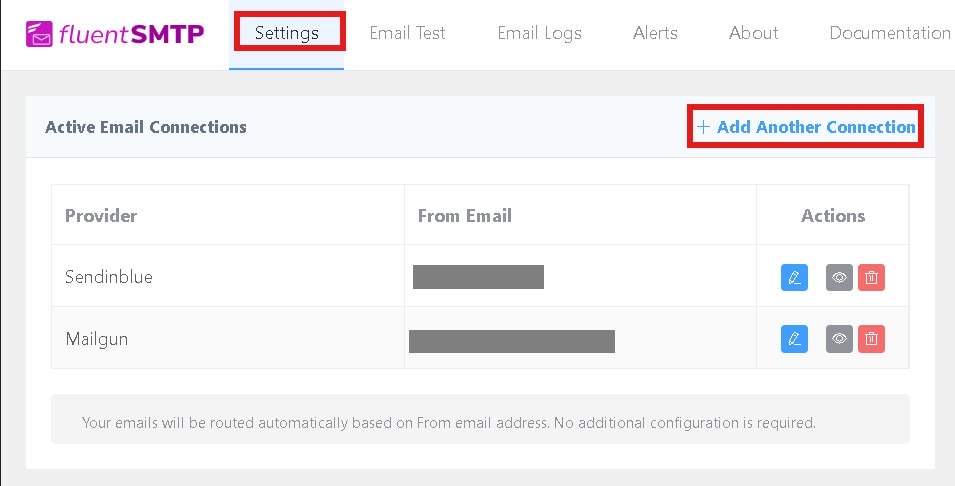Click the Mailgun From Email value

point(511,341)
